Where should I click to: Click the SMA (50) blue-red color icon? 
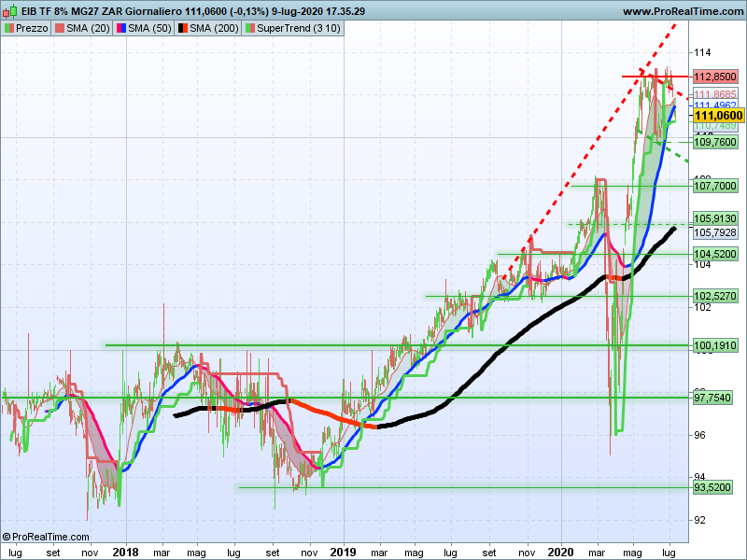pos(120,29)
